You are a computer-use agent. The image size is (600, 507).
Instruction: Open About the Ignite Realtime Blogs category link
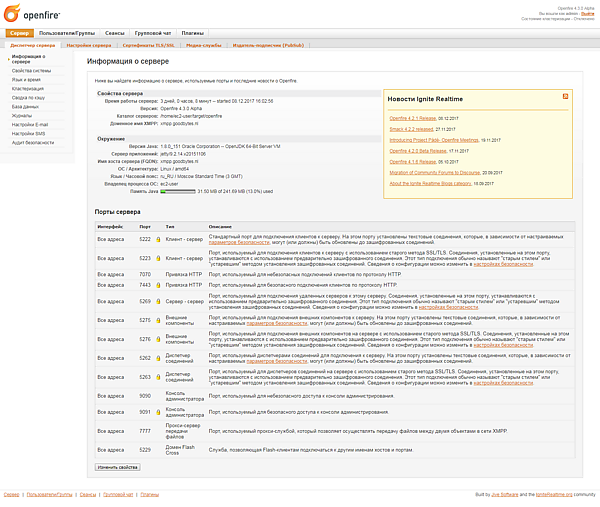[430, 184]
